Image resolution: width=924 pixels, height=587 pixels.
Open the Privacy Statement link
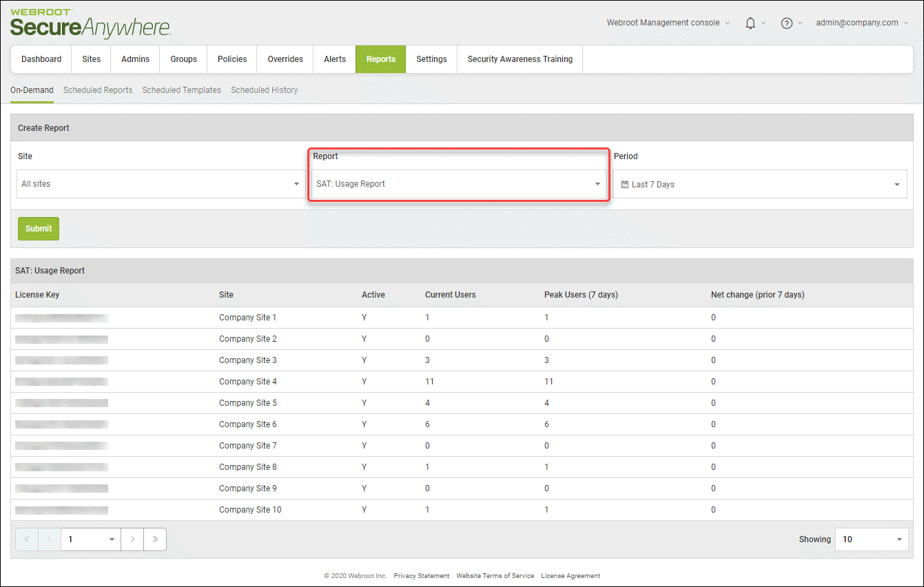422,576
